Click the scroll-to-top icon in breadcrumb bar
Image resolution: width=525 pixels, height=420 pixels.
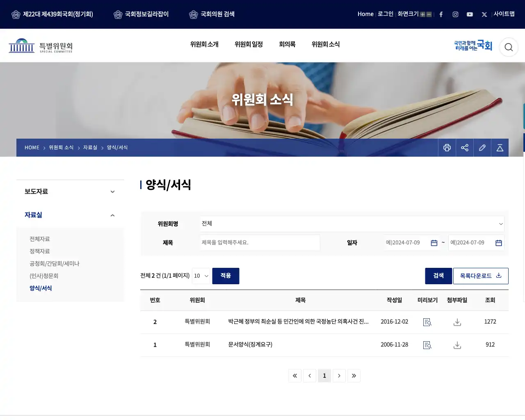coord(500,148)
